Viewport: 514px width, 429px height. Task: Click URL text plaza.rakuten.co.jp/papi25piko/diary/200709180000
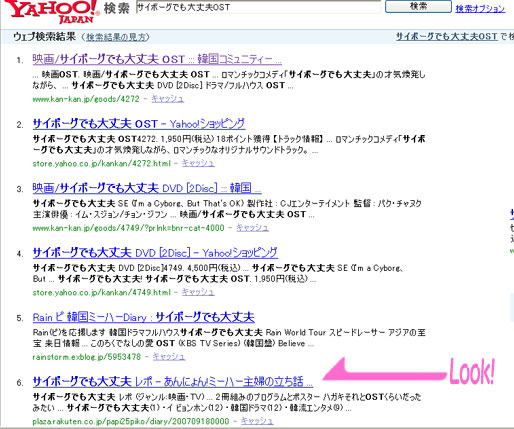pos(131,421)
